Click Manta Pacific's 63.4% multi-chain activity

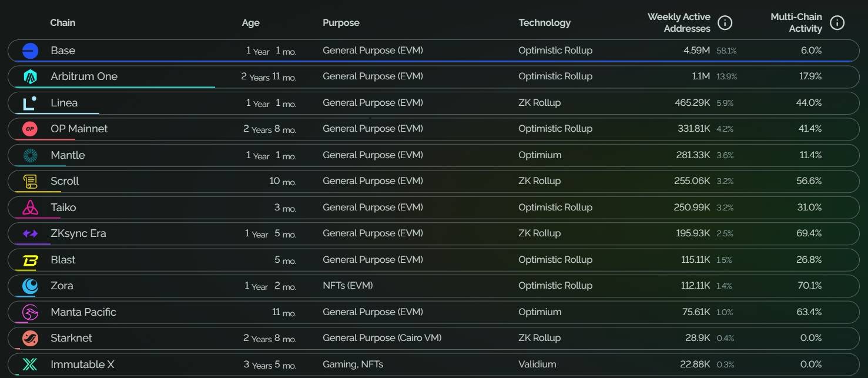coord(809,312)
